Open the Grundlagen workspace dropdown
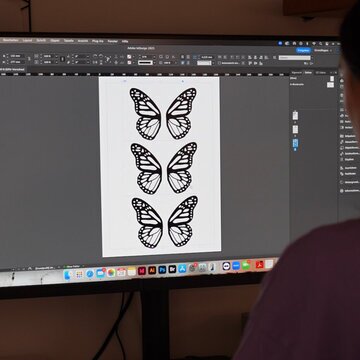Screen dimensions: 360x360 [x=323, y=50]
